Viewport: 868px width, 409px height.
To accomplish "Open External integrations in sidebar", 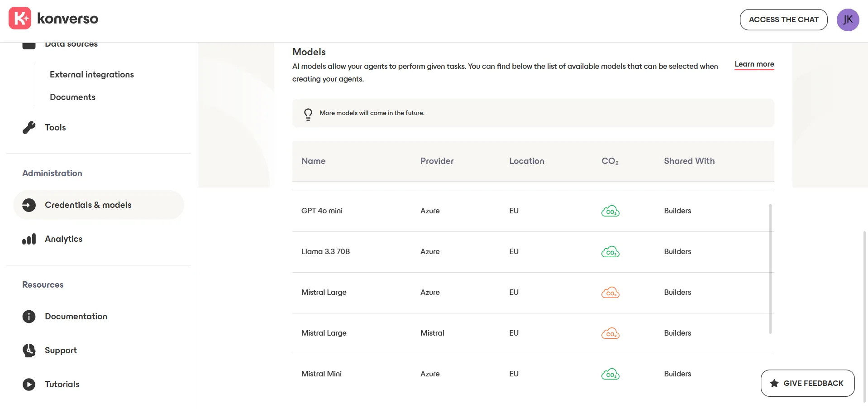I will (x=92, y=74).
